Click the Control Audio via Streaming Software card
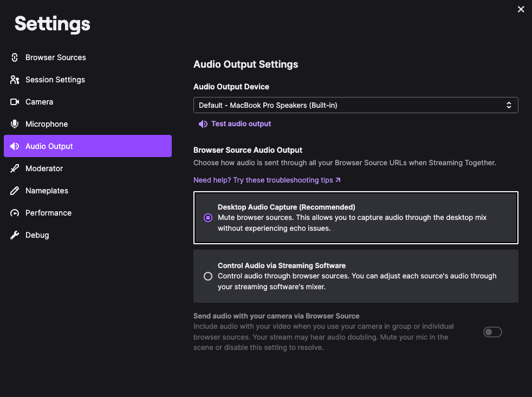This screenshot has height=397, width=532. [x=355, y=276]
